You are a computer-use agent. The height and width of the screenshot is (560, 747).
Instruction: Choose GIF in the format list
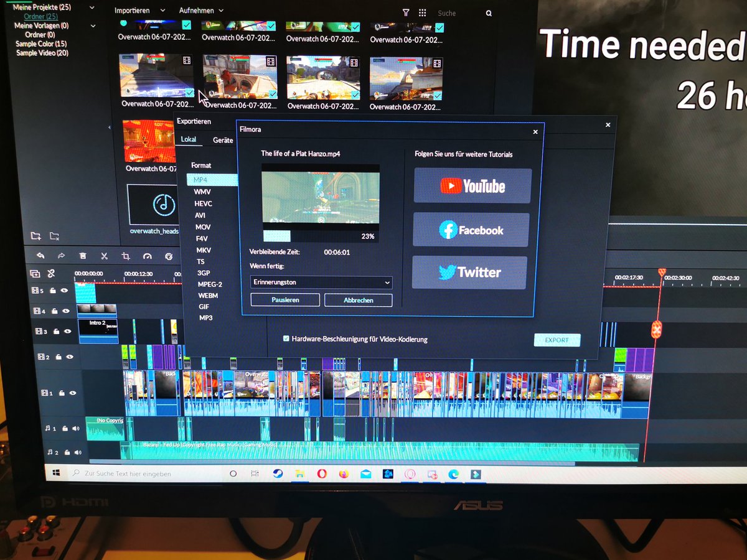click(x=204, y=307)
